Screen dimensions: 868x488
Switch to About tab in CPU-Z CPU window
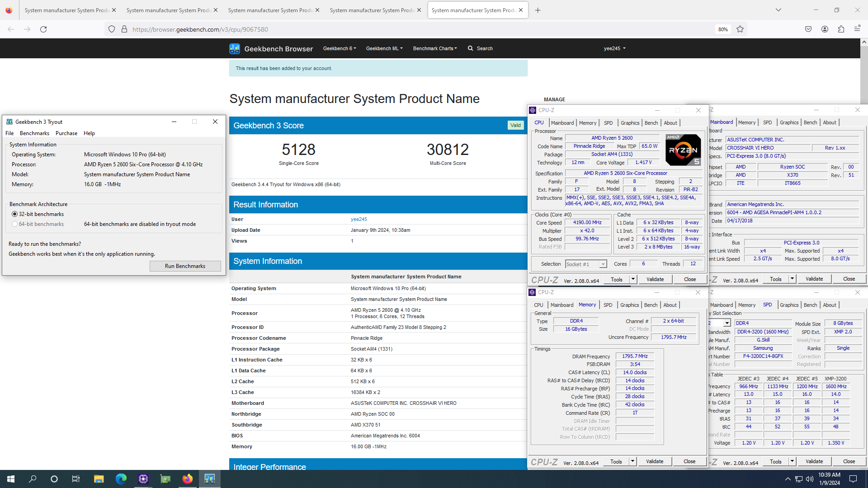[670, 123]
